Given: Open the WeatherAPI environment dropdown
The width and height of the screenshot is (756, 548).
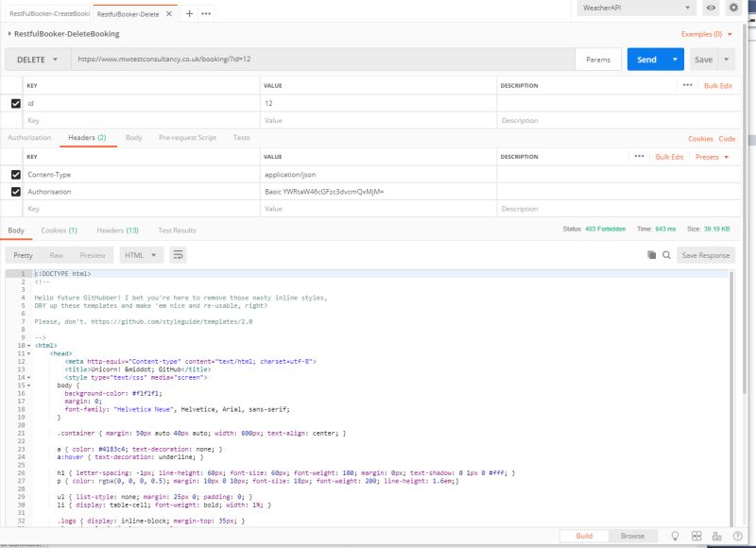Looking at the screenshot, I should point(636,8).
